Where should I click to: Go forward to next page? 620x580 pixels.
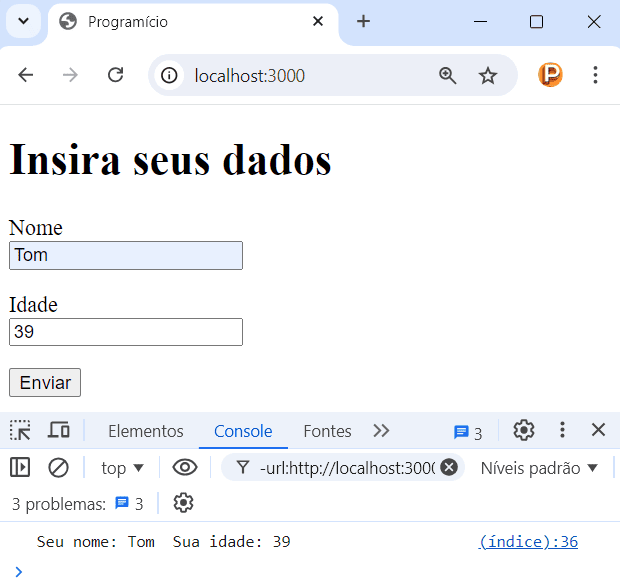pos(70,75)
